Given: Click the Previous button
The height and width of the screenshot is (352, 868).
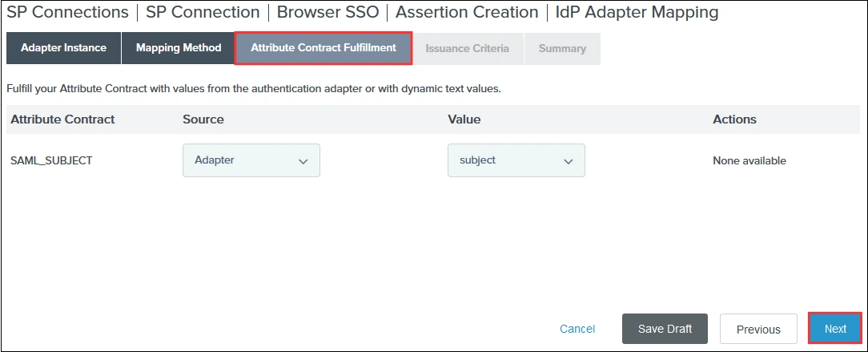Looking at the screenshot, I should coord(757,329).
